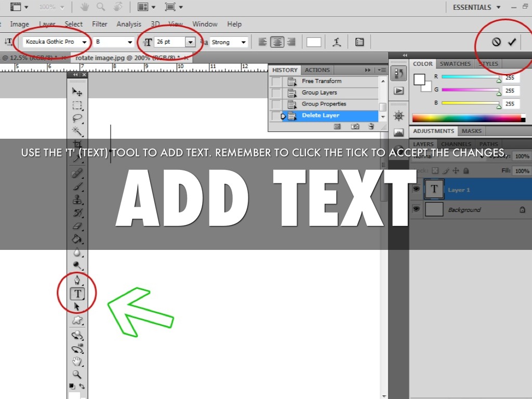This screenshot has width=532, height=399.
Task: Toggle the checkbox beside Free Transform action
Action: [276, 82]
